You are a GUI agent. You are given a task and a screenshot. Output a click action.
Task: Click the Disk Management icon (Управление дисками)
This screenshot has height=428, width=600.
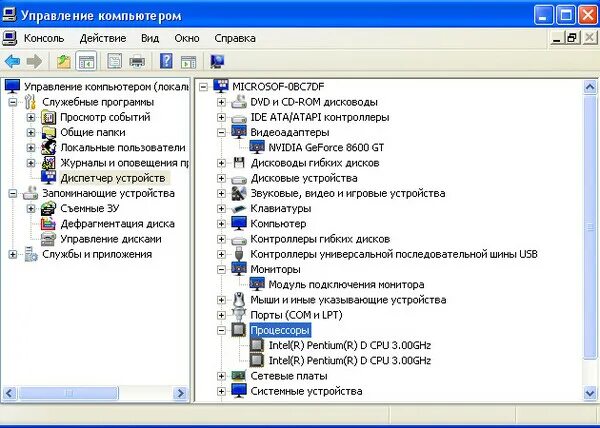coord(49,239)
